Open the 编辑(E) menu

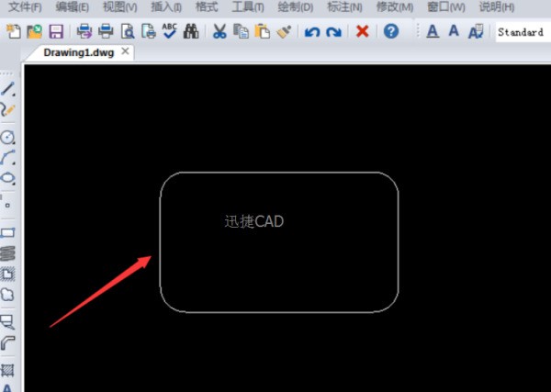[72, 6]
